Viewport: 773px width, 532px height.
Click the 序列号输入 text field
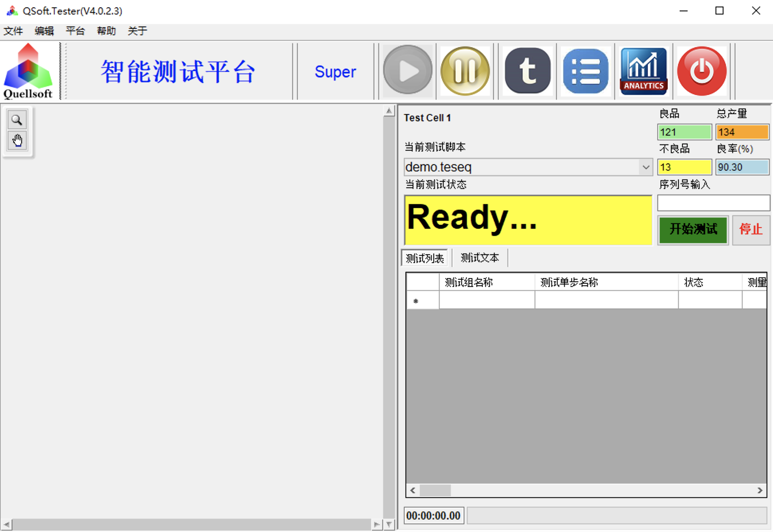[x=713, y=203]
